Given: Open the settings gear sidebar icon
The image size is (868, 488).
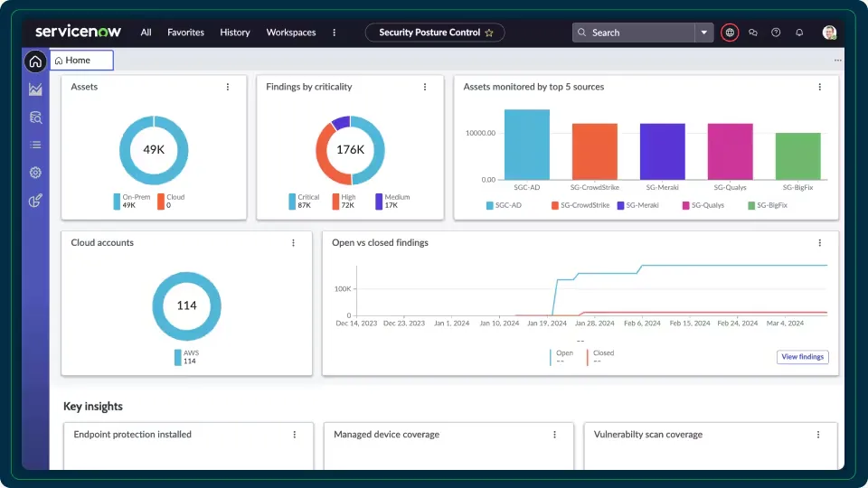Looking at the screenshot, I should [x=35, y=173].
